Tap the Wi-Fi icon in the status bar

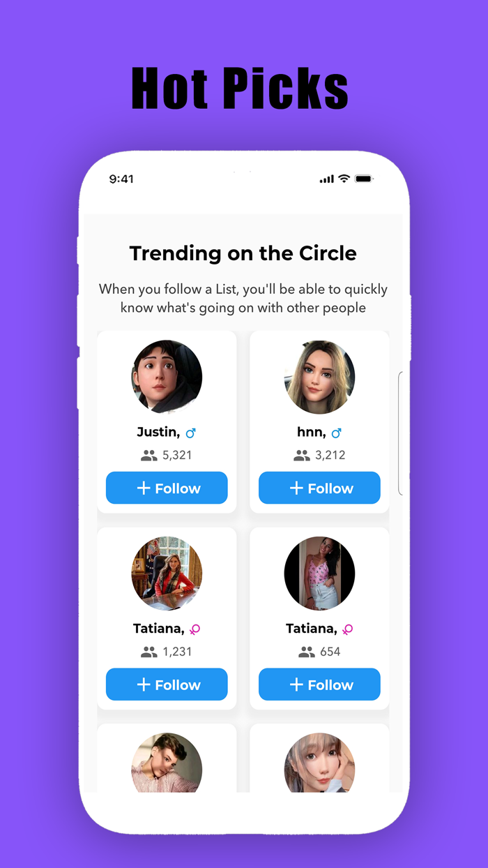coord(344,179)
